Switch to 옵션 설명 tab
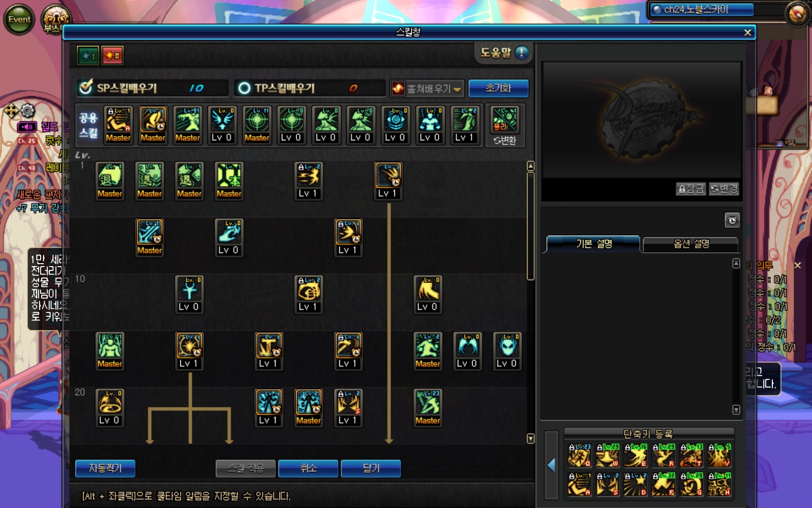 pyautogui.click(x=691, y=244)
